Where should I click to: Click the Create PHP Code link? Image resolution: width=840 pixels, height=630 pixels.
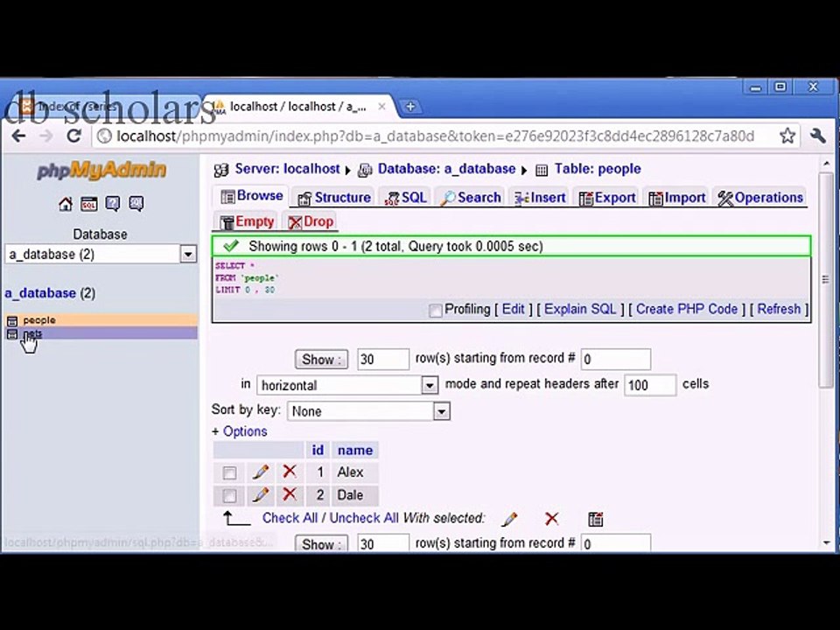pyautogui.click(x=687, y=309)
